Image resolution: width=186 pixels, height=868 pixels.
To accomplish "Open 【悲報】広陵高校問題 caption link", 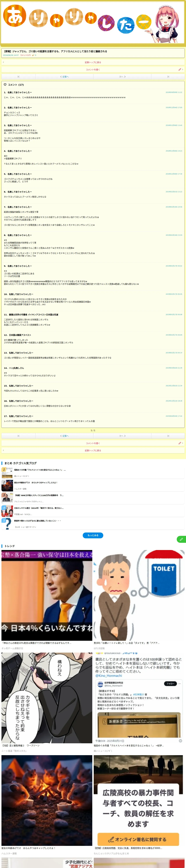I will [128, 848].
